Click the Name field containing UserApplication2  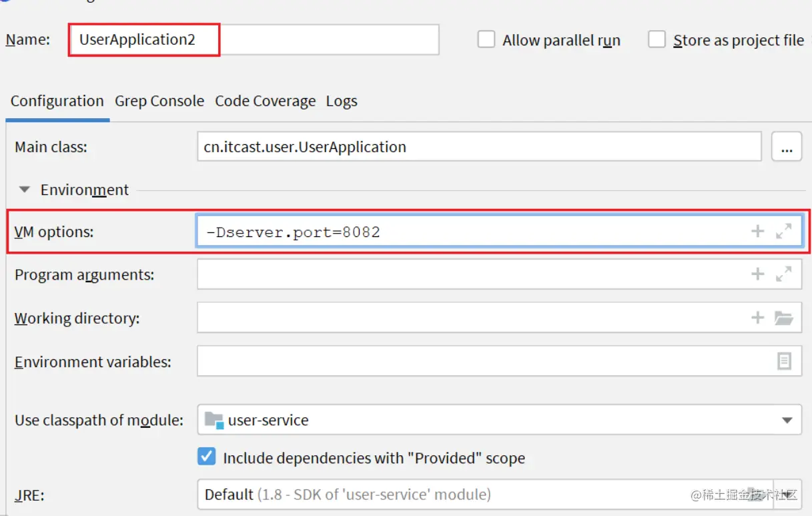[254, 39]
